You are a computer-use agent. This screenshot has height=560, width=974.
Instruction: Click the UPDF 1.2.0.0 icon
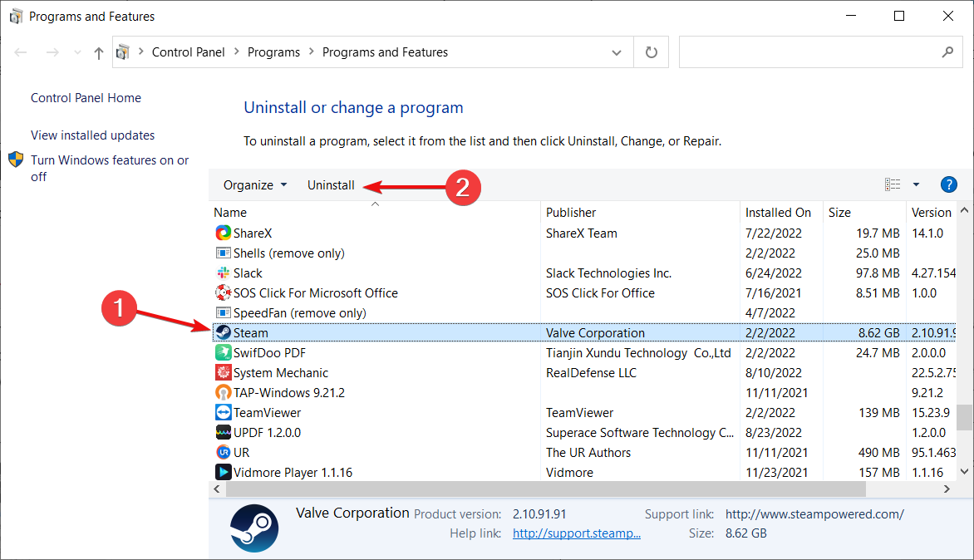coord(223,432)
